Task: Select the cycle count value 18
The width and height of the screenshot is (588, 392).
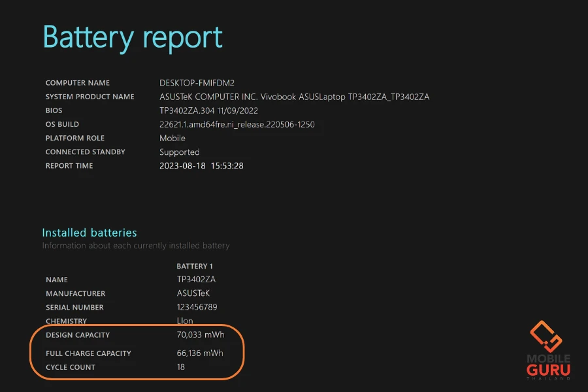Action: click(x=181, y=367)
